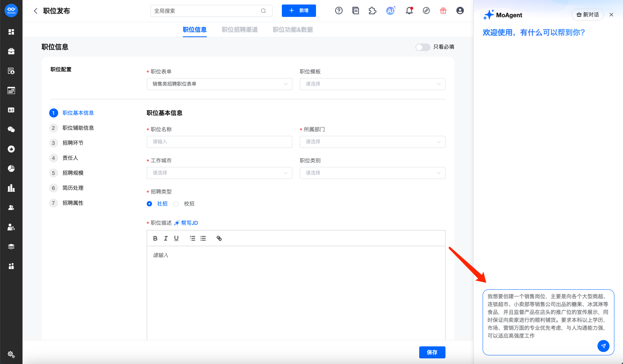Apply underline formatting in 职位描述 editor
The height and width of the screenshot is (364, 623).
point(176,238)
